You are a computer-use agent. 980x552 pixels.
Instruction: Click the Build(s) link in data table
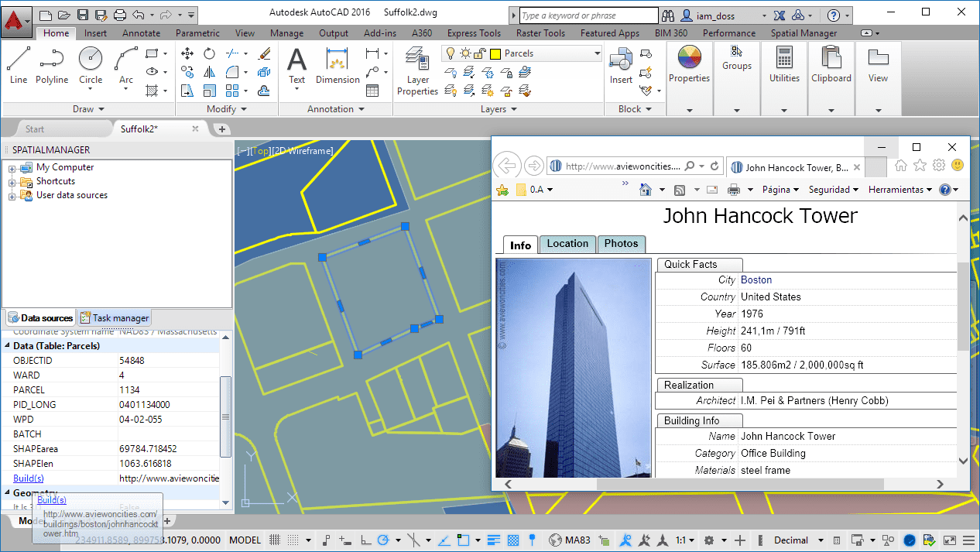29,478
